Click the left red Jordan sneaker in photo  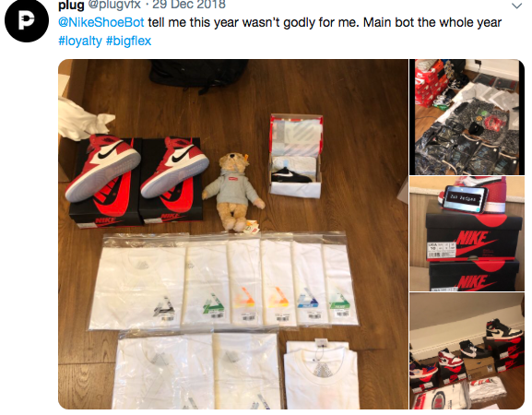pyautogui.click(x=102, y=168)
